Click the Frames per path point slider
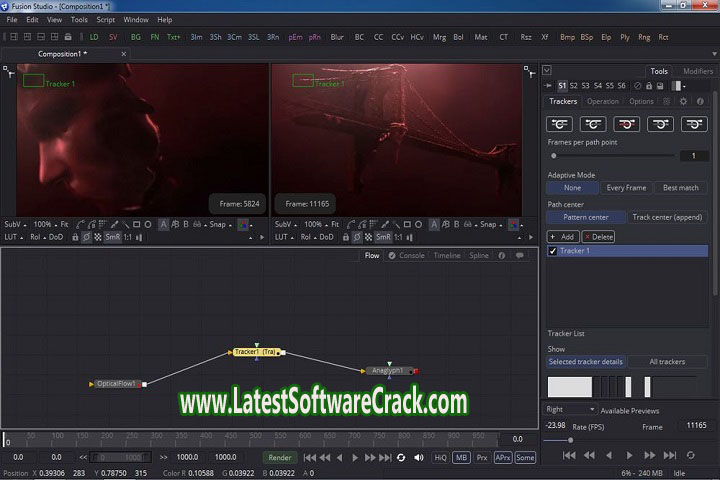 [610, 156]
